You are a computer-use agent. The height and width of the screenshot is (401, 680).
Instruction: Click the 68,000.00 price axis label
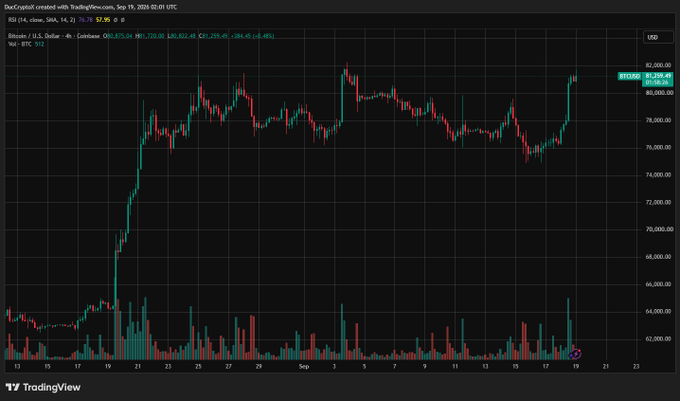tap(658, 257)
